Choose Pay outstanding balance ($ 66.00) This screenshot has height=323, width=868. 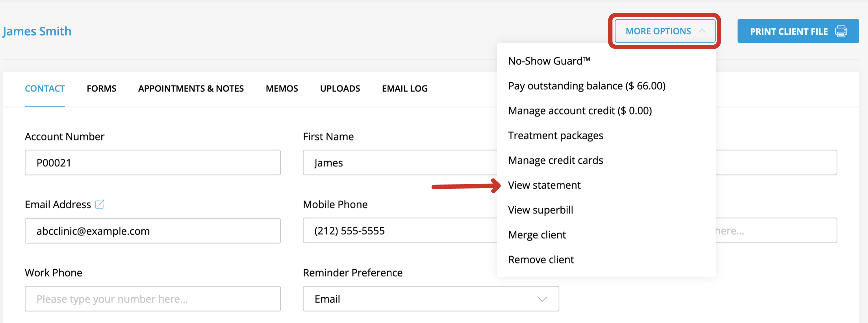(x=587, y=86)
